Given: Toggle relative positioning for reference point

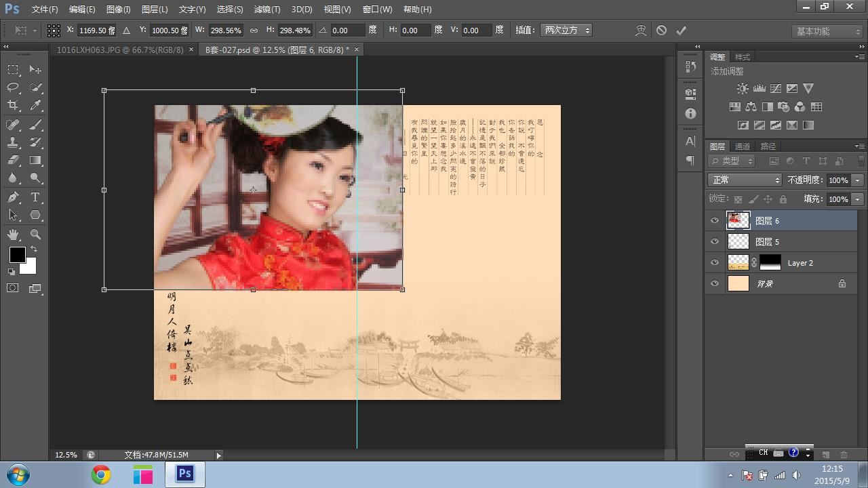Looking at the screenshot, I should pyautogui.click(x=126, y=30).
